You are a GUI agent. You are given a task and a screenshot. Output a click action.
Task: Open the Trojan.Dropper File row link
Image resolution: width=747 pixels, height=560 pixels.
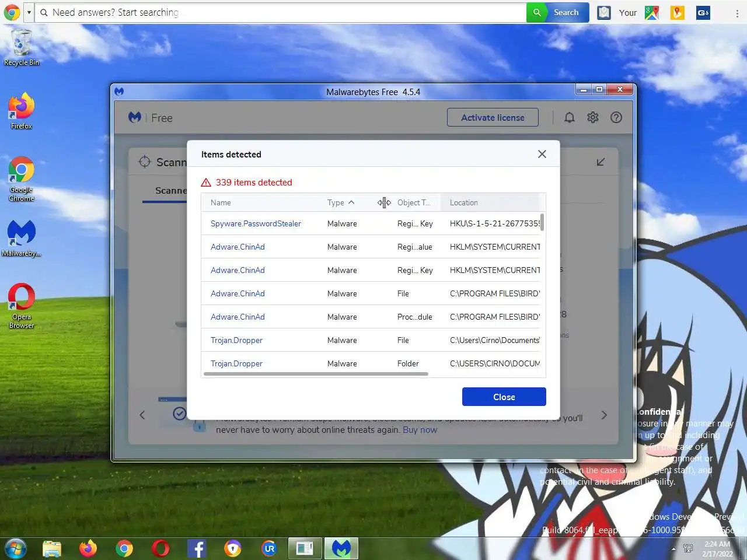[x=236, y=340]
